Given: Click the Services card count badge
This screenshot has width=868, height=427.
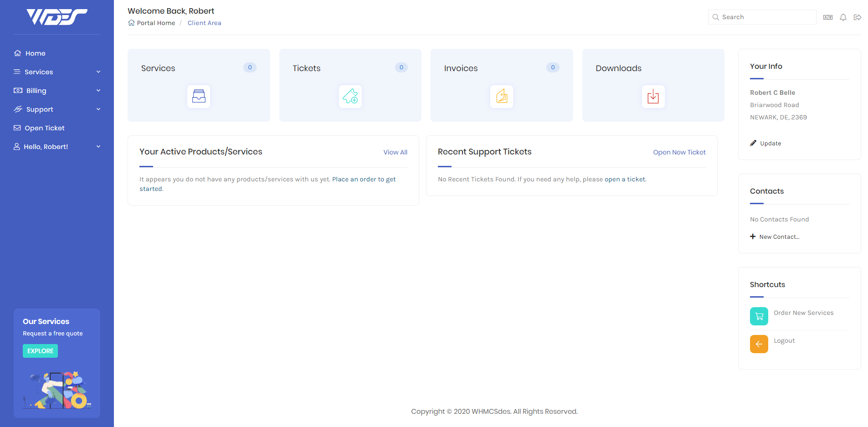Looking at the screenshot, I should click(x=250, y=67).
